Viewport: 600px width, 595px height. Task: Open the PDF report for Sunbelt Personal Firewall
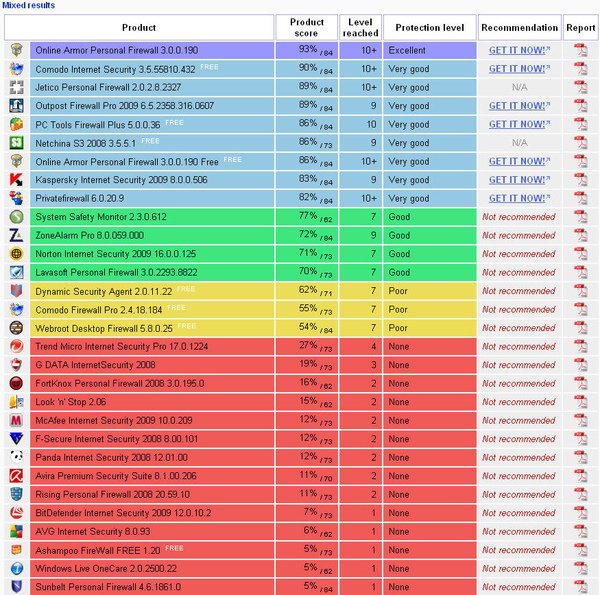[580, 587]
